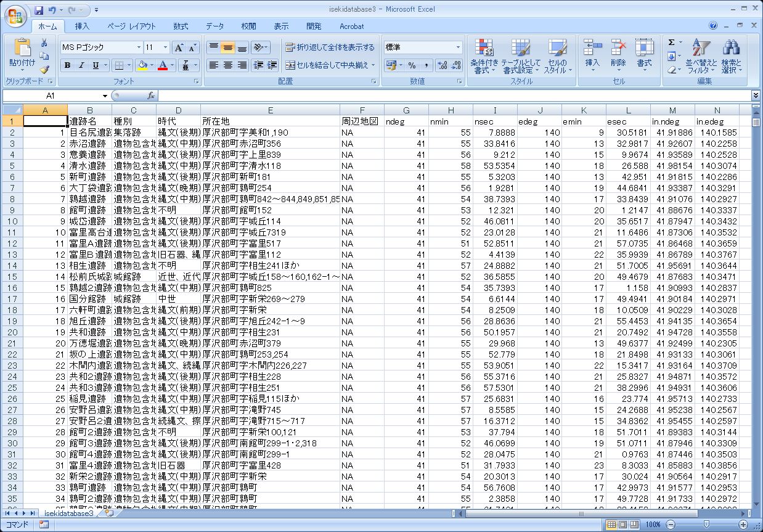
Task: Toggle italic formatting
Action: 81,65
